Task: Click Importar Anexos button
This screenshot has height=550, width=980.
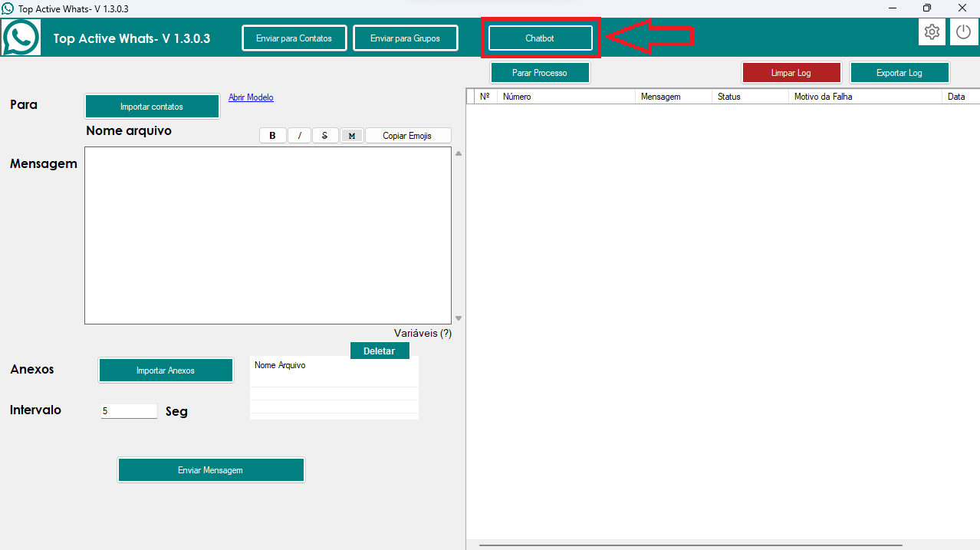Action: point(166,371)
